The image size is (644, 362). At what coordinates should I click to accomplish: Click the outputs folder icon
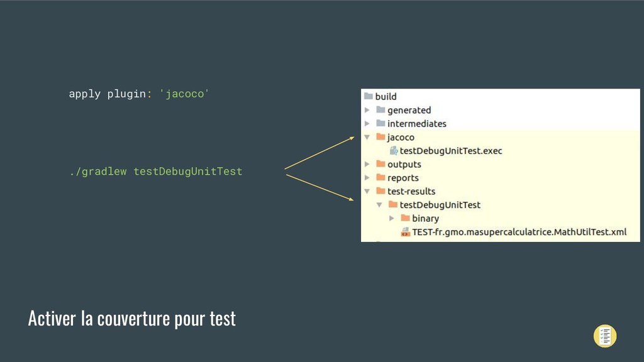pyautogui.click(x=380, y=164)
